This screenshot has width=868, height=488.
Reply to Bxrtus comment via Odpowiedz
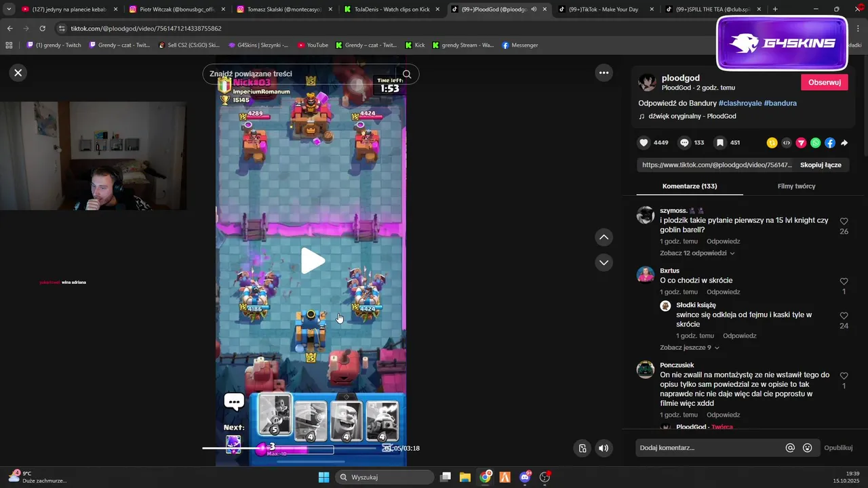point(723,292)
